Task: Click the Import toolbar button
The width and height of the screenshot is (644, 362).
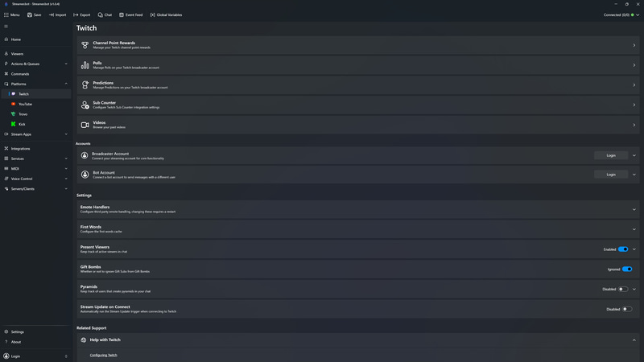Action: pos(57,14)
